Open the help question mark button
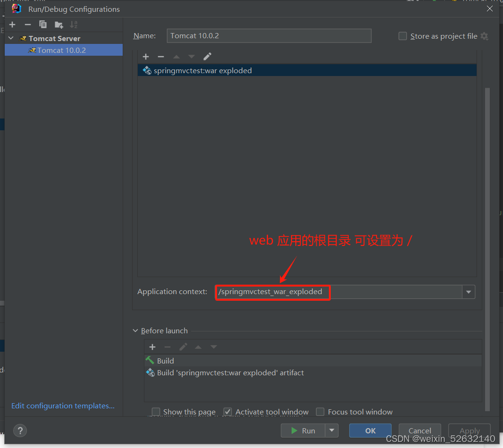 [x=20, y=431]
